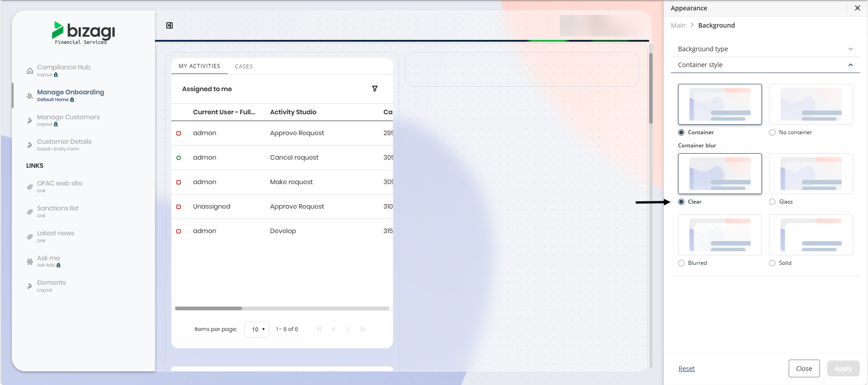Click the vertical scrollbar of the page preview
868x385 pixels.
point(651,88)
